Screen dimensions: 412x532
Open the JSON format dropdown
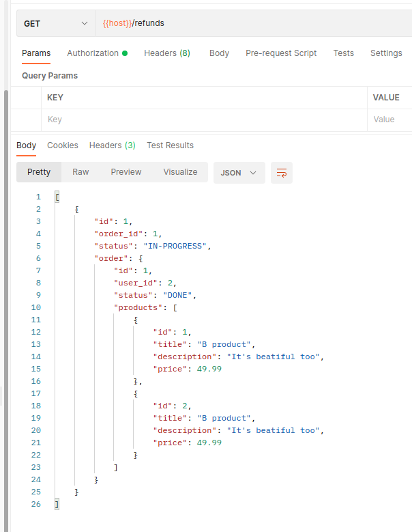coord(239,173)
